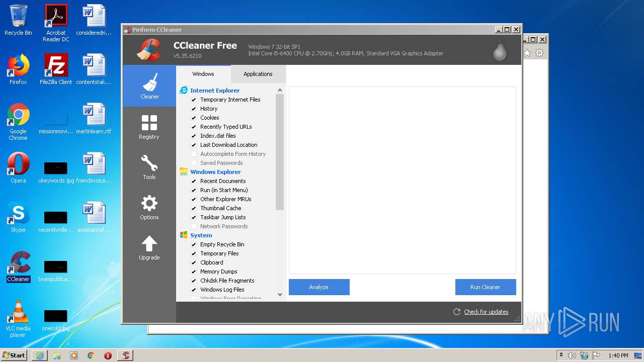The image size is (644, 362).
Task: Click the CCleaner logo in header
Action: coord(149,49)
